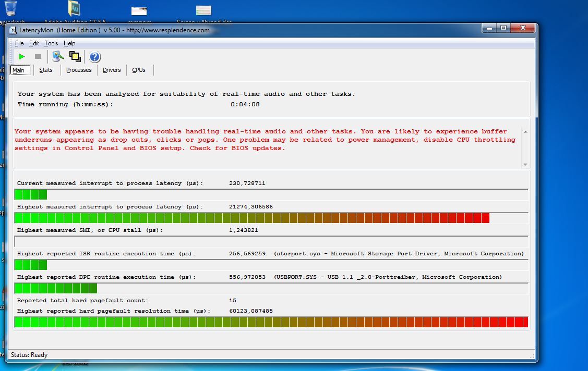Click the USBPORT.SYS driver description text
Screen dimensions: 588x371
[x=388, y=277]
